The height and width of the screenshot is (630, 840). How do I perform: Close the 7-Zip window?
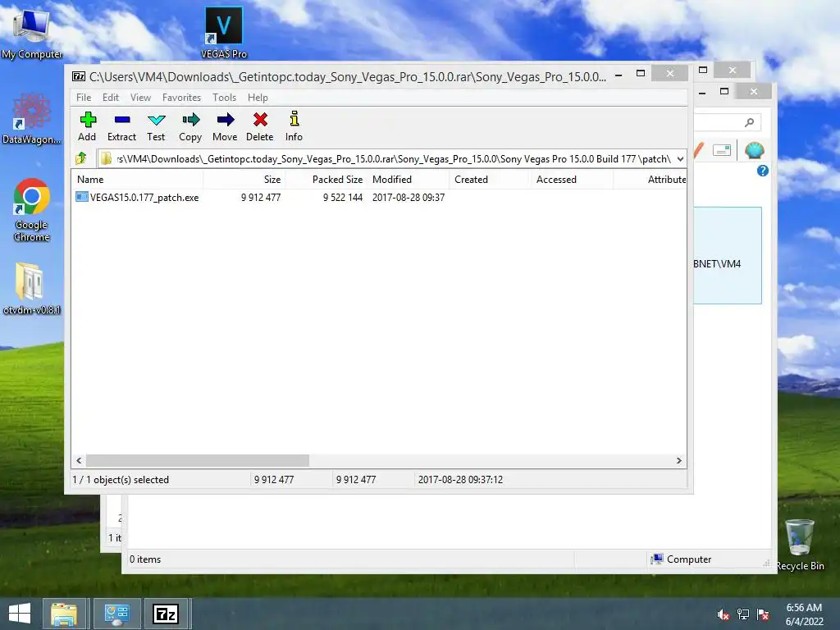[x=669, y=73]
